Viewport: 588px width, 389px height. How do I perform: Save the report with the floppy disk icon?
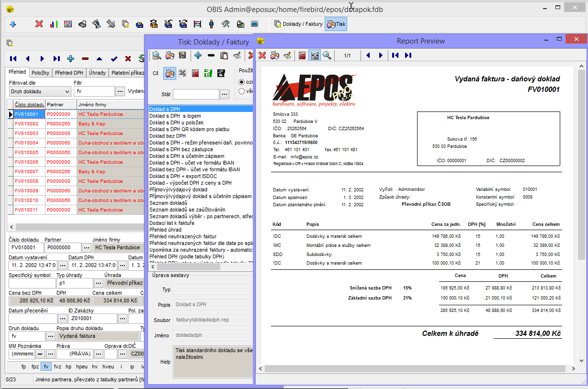182,56
